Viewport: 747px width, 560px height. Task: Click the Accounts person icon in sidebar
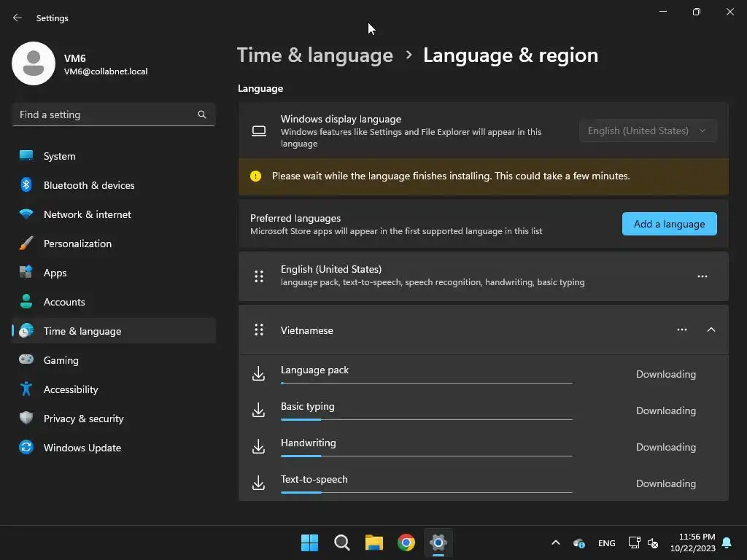26,301
